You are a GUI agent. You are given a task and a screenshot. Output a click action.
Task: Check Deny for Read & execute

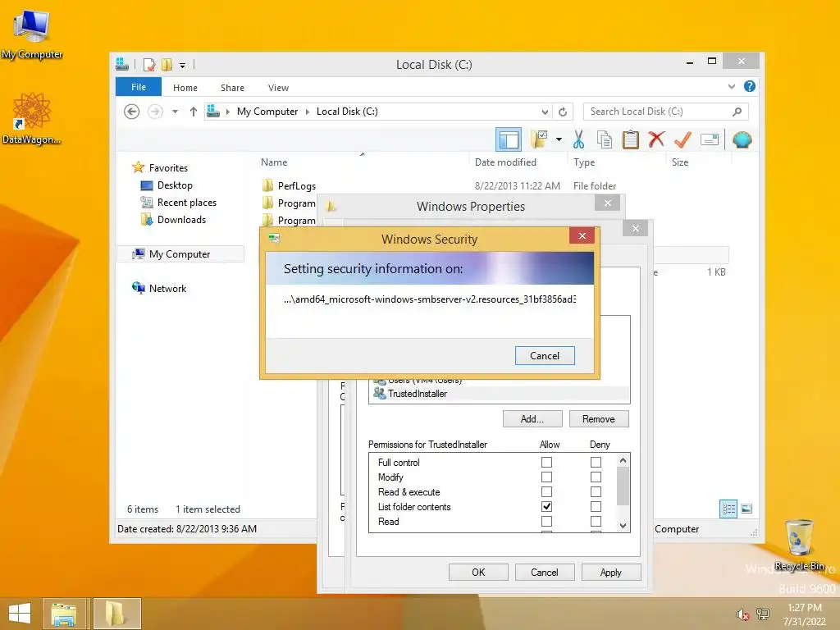(x=596, y=492)
